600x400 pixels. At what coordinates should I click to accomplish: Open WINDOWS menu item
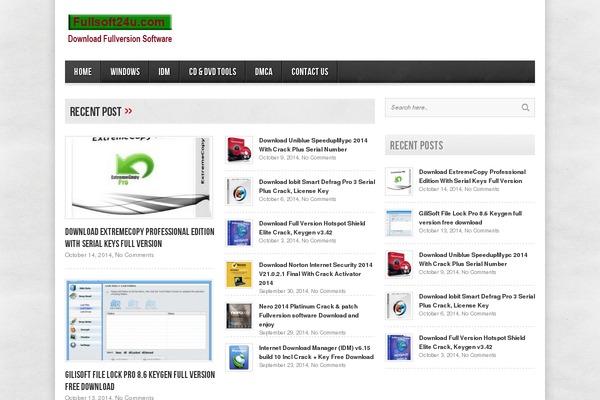125,72
